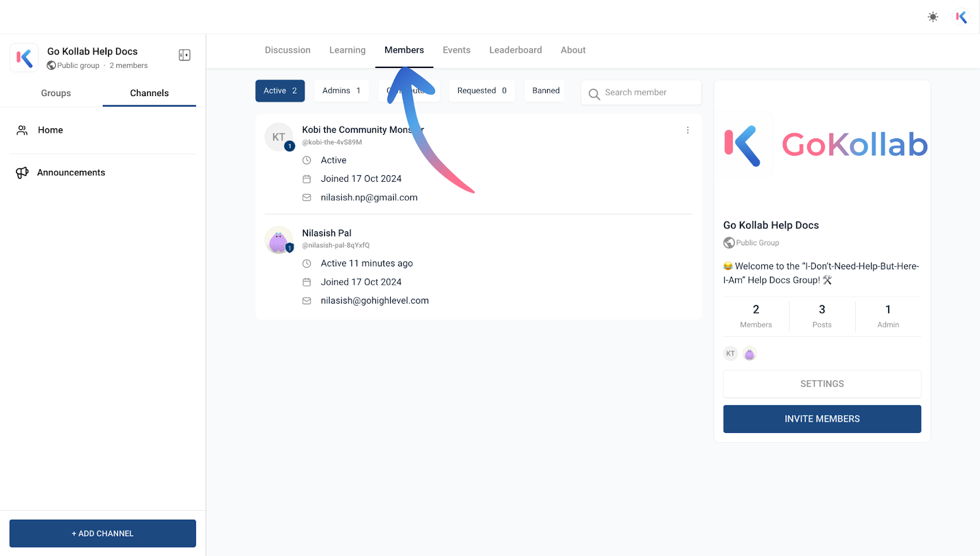Click the KT avatar of Kobi member
Image resolution: width=980 pixels, height=556 pixels.
click(279, 137)
